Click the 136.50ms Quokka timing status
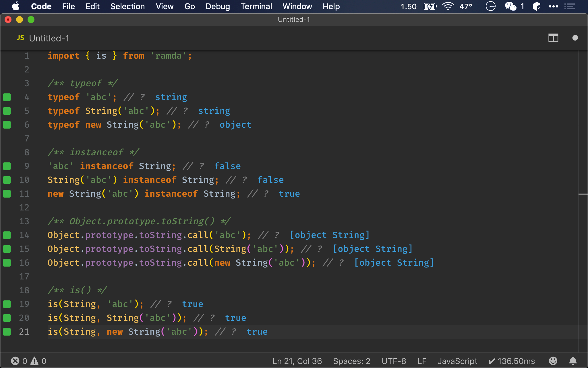 (512, 361)
